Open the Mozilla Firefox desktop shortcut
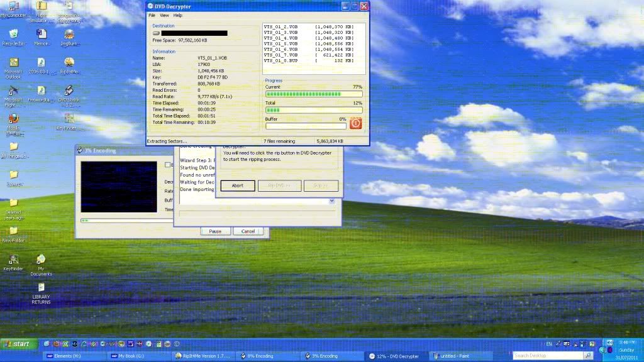The height and width of the screenshot is (362, 644). pyautogui.click(x=14, y=124)
